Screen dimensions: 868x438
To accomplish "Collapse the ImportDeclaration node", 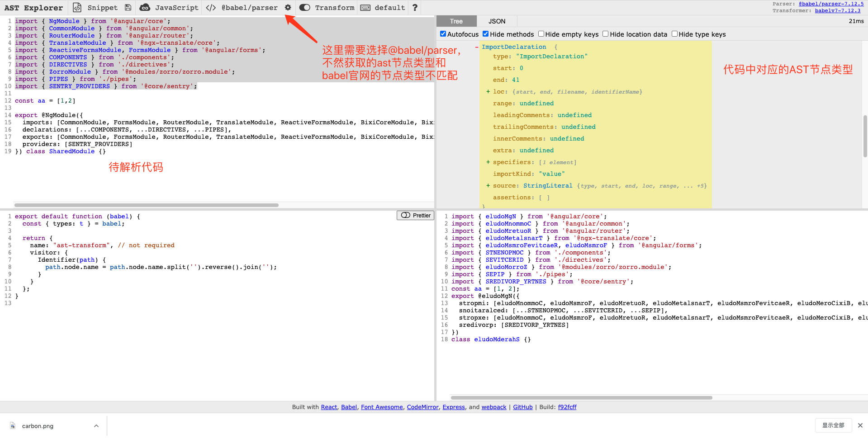I will [477, 47].
